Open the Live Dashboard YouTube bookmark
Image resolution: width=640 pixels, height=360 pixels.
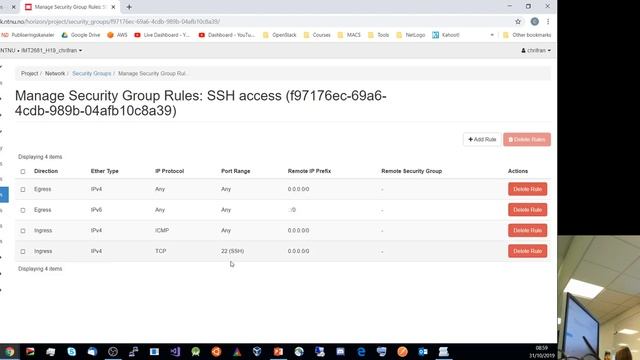[162, 35]
